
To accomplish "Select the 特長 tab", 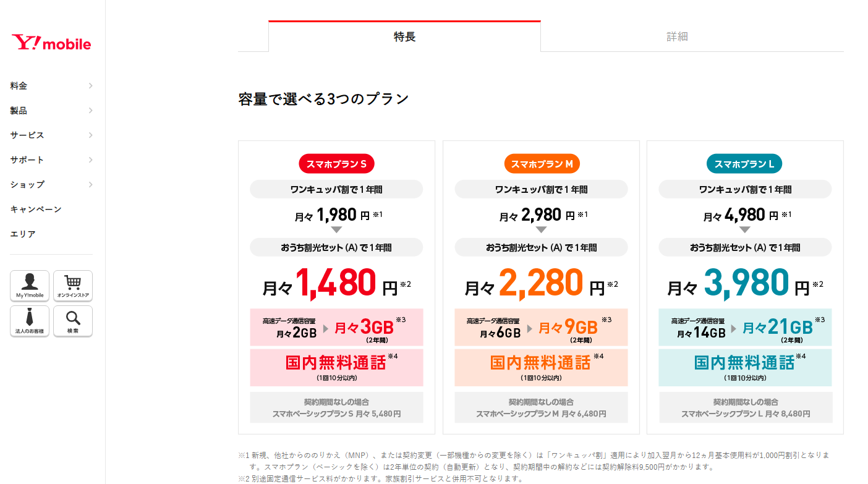I will coord(404,36).
